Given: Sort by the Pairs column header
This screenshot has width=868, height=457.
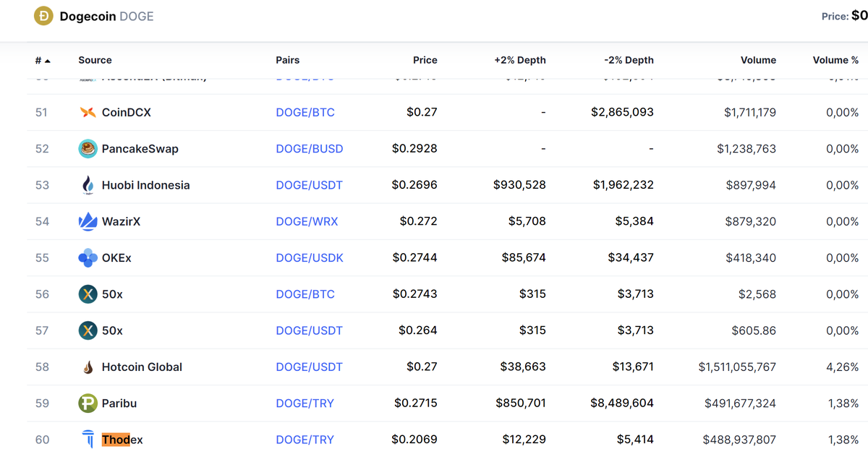Looking at the screenshot, I should click(287, 60).
